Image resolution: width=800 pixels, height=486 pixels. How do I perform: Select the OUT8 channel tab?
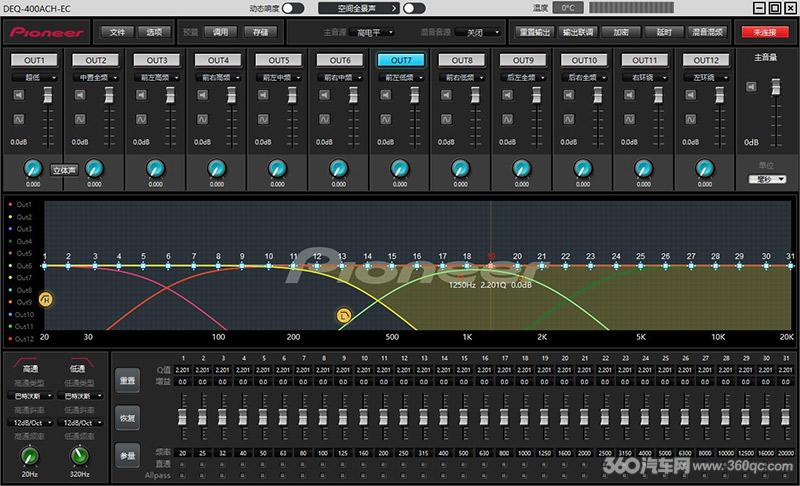(462, 60)
